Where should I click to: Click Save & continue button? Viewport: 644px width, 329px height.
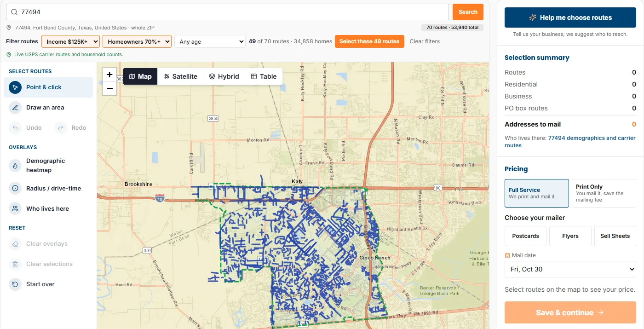pos(570,313)
